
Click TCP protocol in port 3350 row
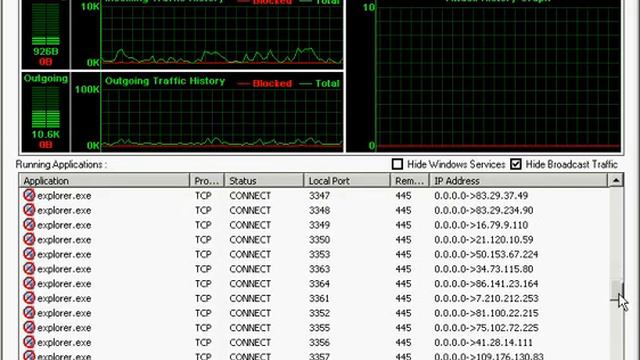pyautogui.click(x=203, y=240)
